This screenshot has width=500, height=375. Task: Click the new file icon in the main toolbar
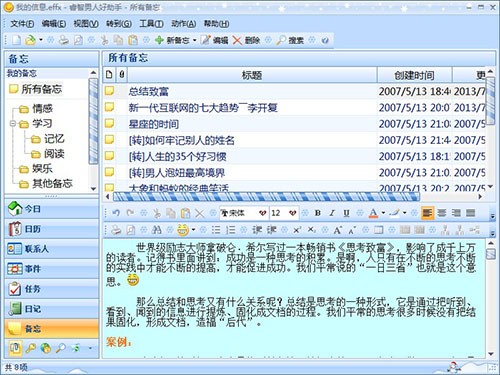click(16, 40)
